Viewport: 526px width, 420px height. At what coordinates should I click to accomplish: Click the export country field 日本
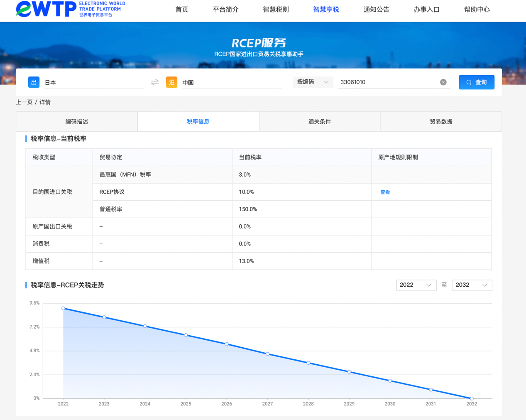(x=93, y=83)
